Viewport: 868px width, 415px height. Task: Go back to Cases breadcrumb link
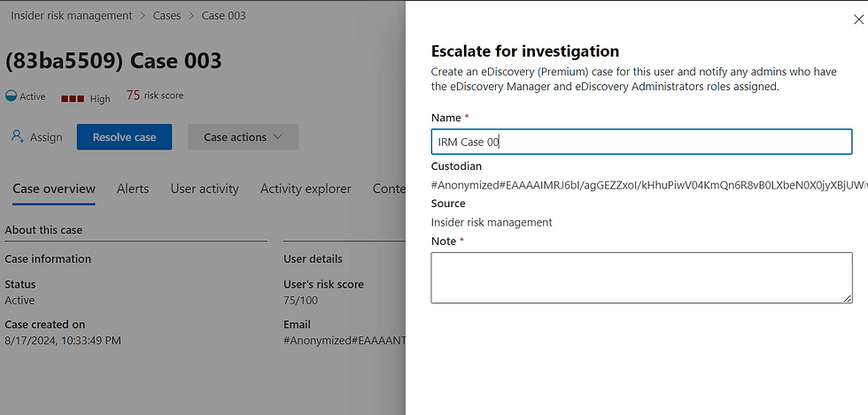click(x=167, y=15)
